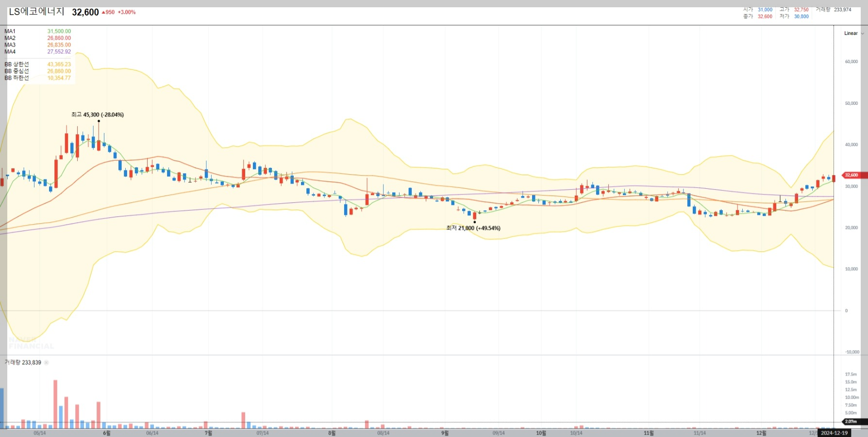This screenshot has width=868, height=437.
Task: Select MA2 legend value 26,860.00
Action: click(59, 38)
